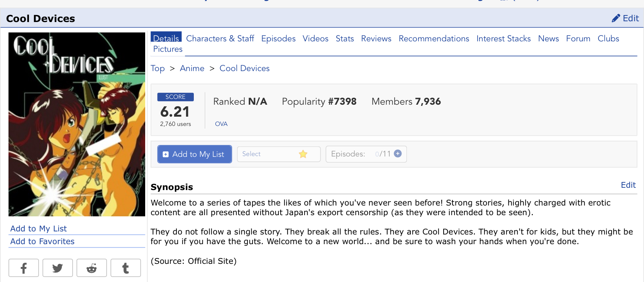The image size is (644, 282).
Task: Click the Cool Devices breadcrumb link
Action: click(x=244, y=68)
